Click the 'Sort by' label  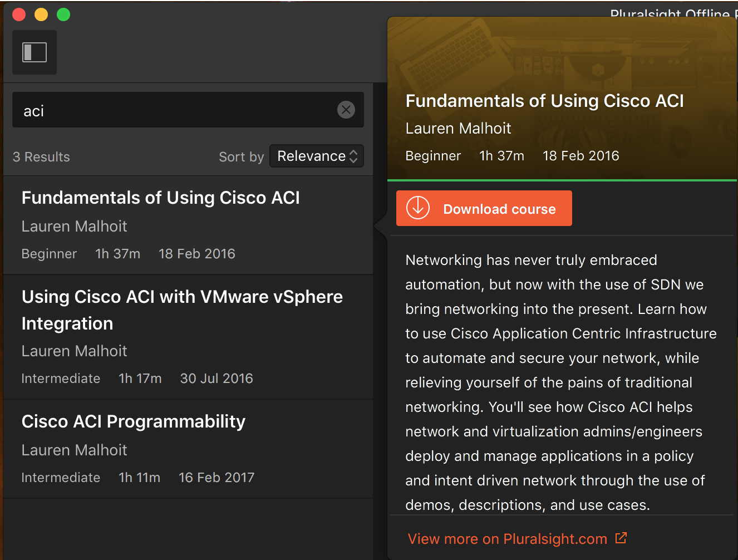pyautogui.click(x=241, y=157)
